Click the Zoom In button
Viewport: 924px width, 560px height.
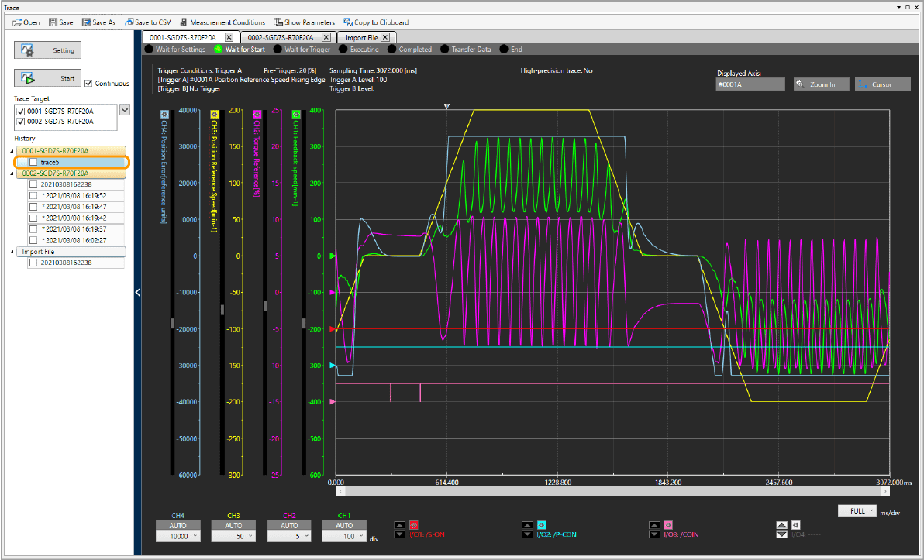tap(822, 84)
